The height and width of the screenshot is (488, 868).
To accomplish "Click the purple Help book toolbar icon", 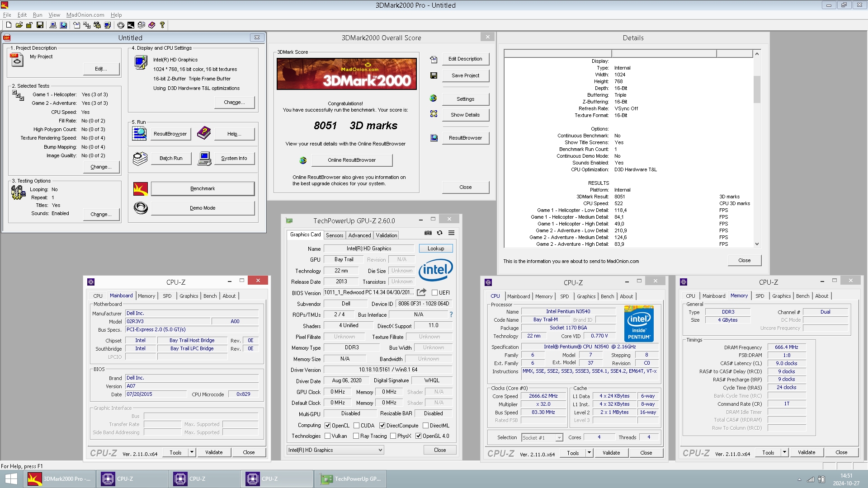I will [x=152, y=25].
